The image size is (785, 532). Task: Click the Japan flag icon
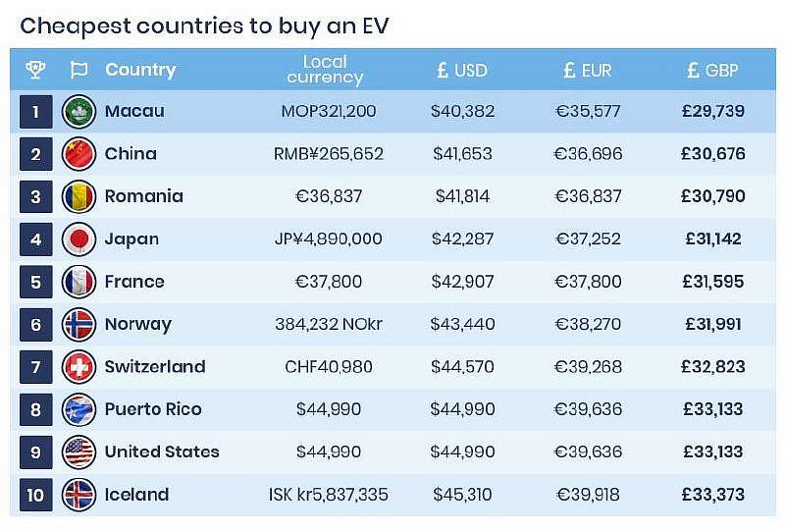coord(78,239)
